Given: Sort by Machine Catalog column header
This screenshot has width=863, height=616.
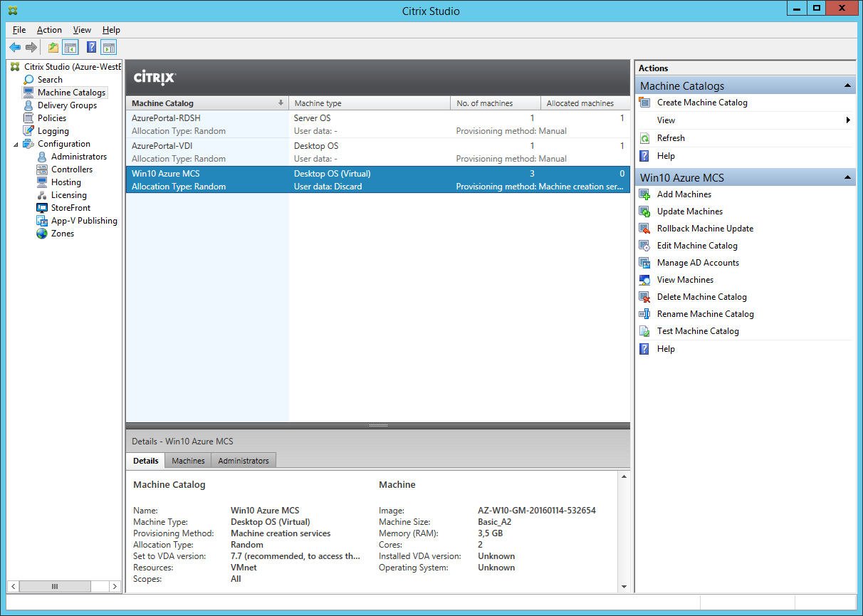Looking at the screenshot, I should pos(207,103).
